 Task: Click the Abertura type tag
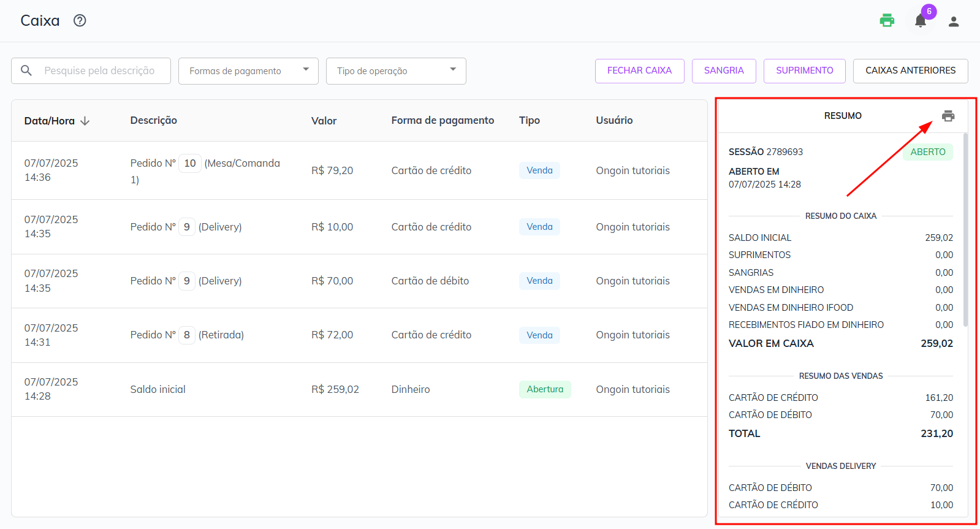[x=545, y=390]
